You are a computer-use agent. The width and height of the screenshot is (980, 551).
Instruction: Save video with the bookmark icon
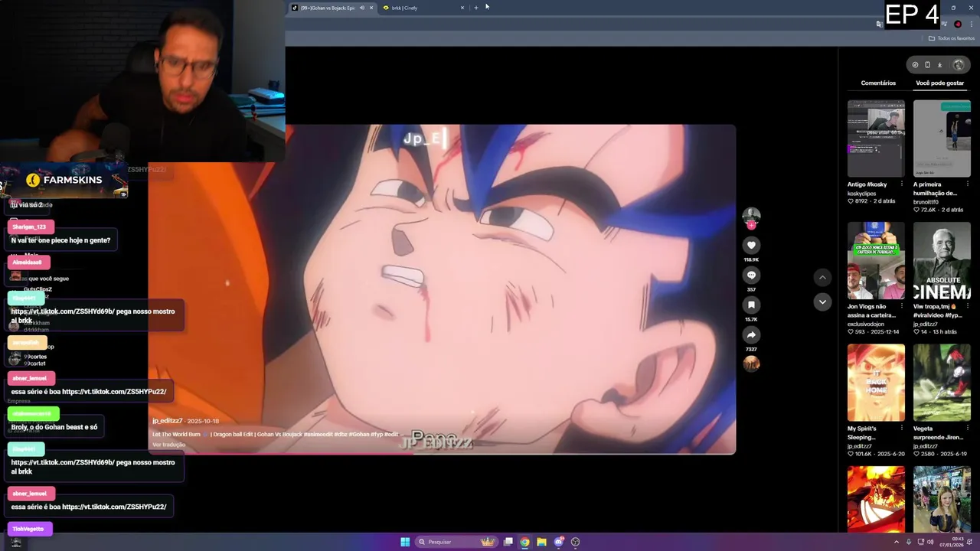tap(751, 305)
